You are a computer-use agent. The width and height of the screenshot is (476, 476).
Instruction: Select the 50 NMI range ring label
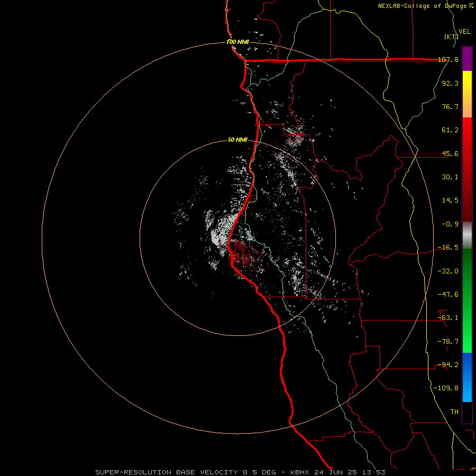pyautogui.click(x=237, y=140)
